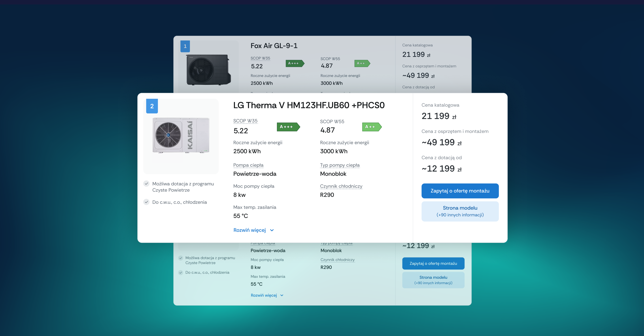Click the A++ label on Fox Air card

coord(362,63)
